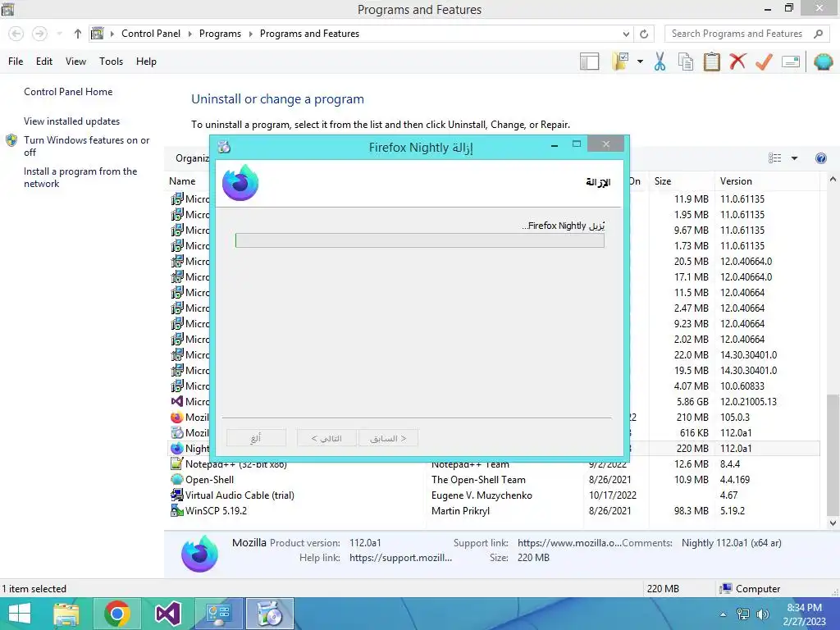
Task: Click the Martin Prikryl publisher cell
Action: coord(461,511)
